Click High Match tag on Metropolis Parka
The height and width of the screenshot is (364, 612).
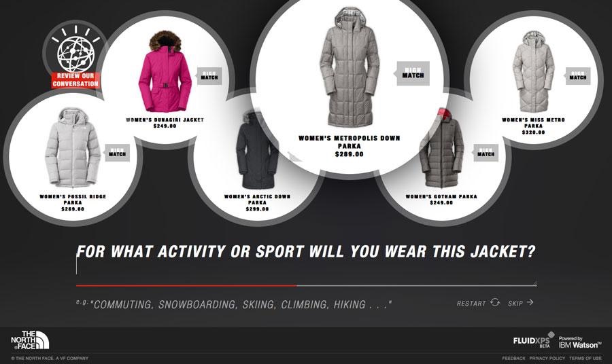(x=413, y=73)
